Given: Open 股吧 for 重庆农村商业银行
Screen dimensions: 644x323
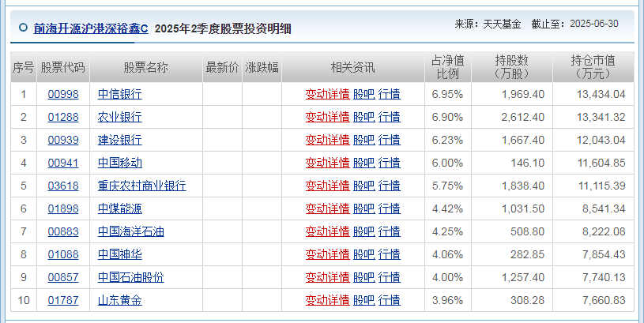Looking at the screenshot, I should [x=364, y=186].
